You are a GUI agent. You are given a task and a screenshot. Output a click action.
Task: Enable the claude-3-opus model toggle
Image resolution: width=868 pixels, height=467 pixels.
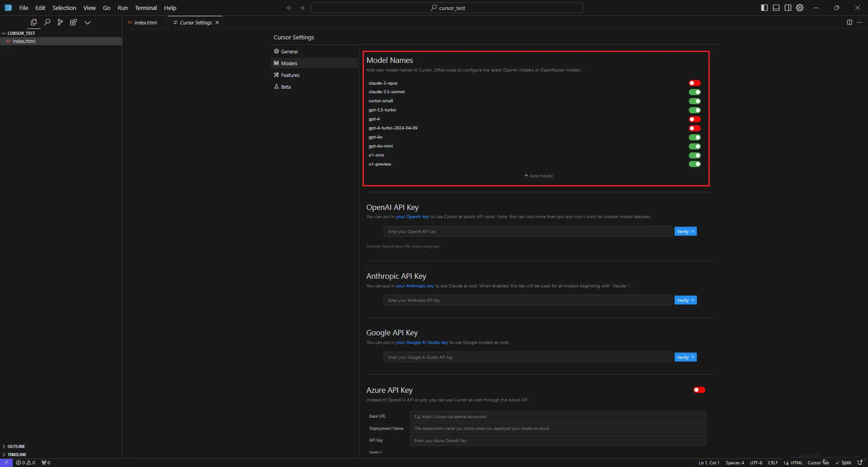point(694,83)
